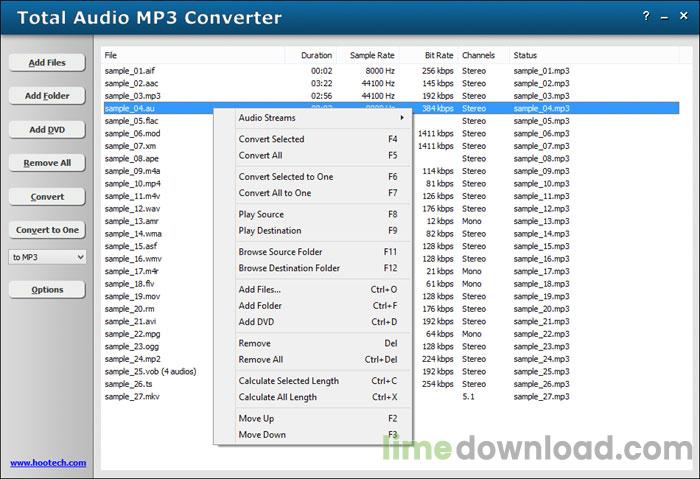The height and width of the screenshot is (479, 700).
Task: Choose Convert All in the context menu
Action: [321, 155]
